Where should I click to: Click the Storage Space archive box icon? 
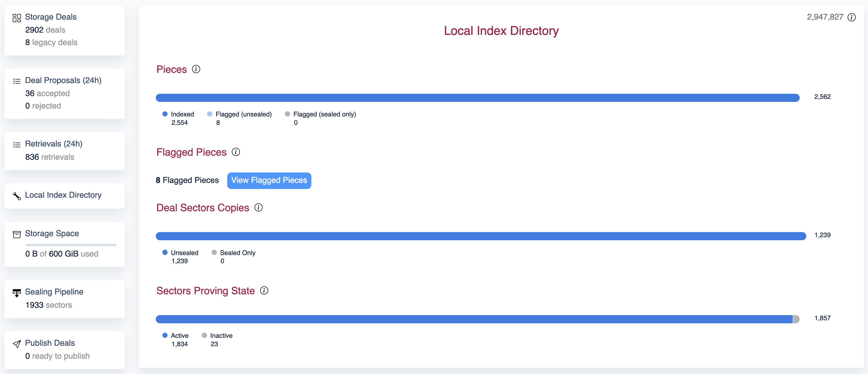point(17,234)
